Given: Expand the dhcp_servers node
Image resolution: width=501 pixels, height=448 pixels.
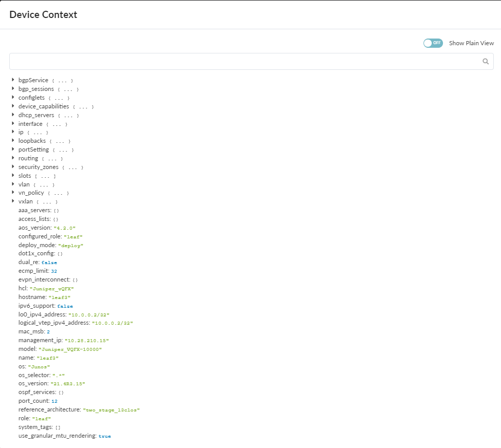Looking at the screenshot, I should [x=13, y=115].
